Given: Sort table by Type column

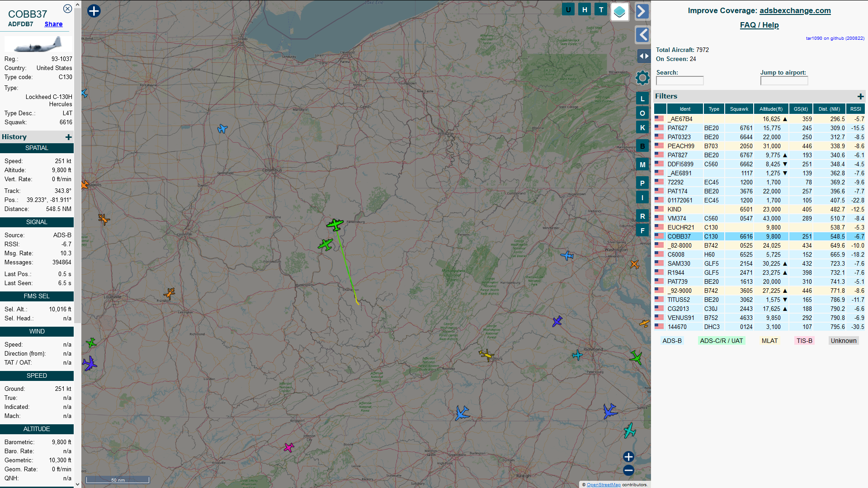Looking at the screenshot, I should [x=714, y=109].
